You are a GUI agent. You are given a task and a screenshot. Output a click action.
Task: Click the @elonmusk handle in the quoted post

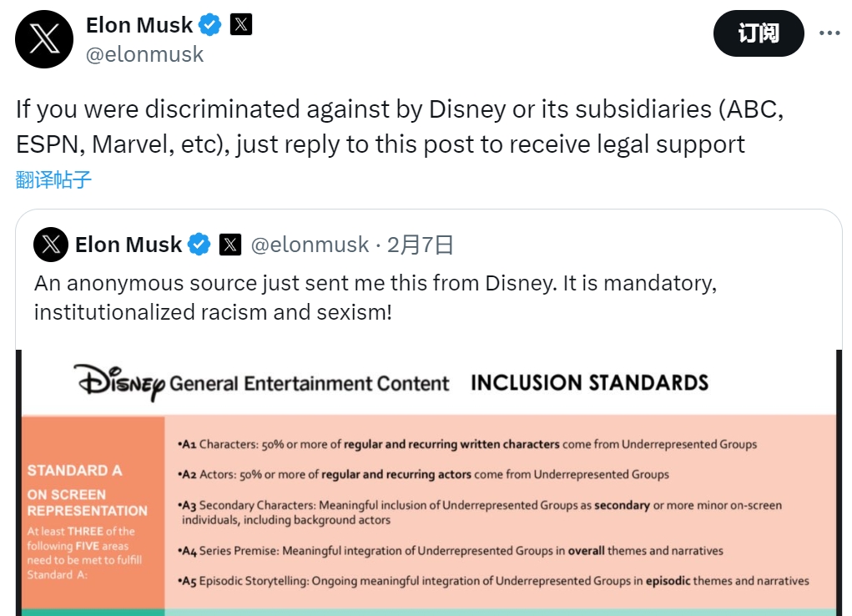click(310, 245)
